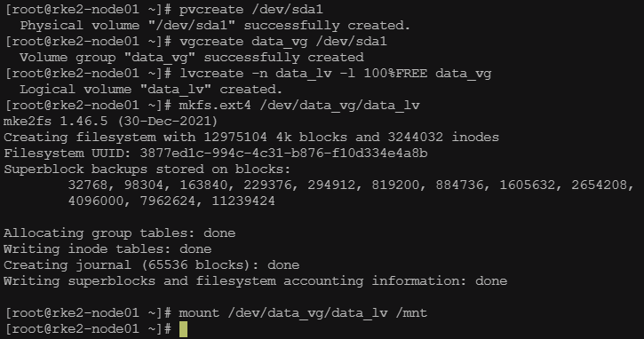Click the Filesystem UUID value
The width and height of the screenshot is (644, 339).
(283, 154)
